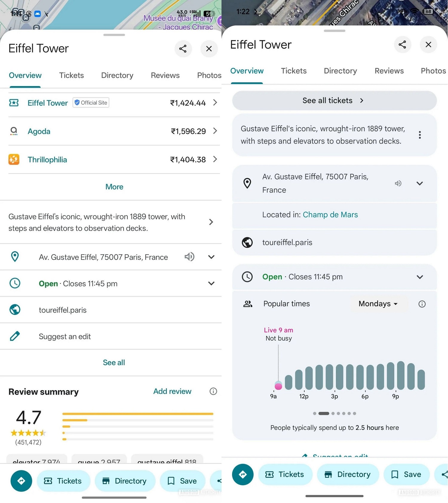Tap the info icon next to Popular times
This screenshot has width=448, height=503.
pyautogui.click(x=422, y=304)
